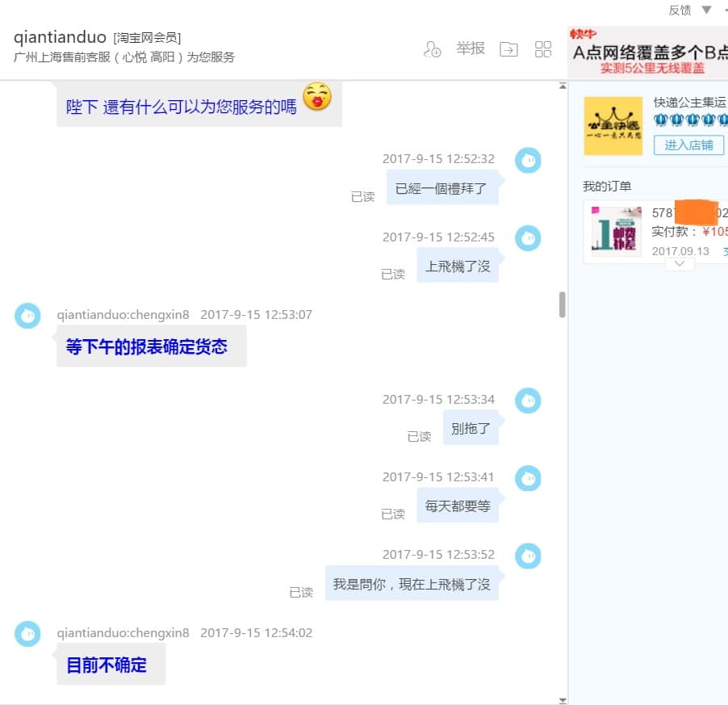Open the transfer conversation icon next to 举报
This screenshot has height=705, width=728.
tap(508, 48)
